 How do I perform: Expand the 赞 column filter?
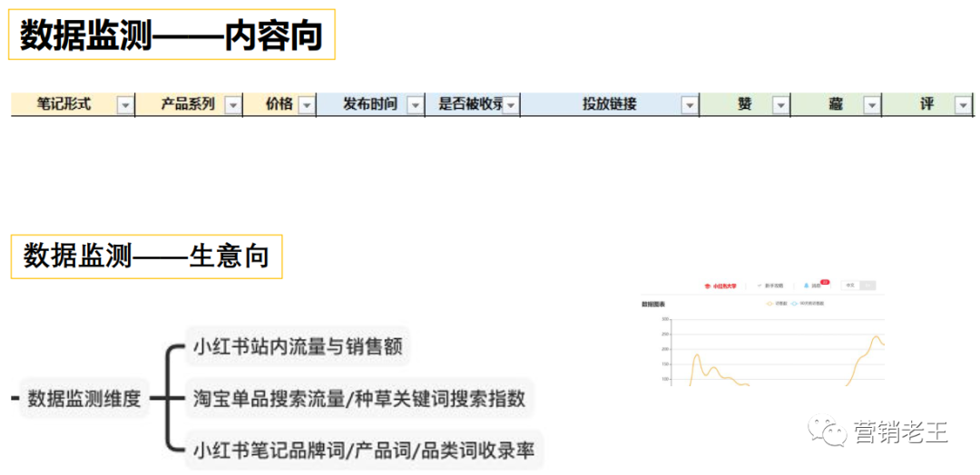pos(780,105)
